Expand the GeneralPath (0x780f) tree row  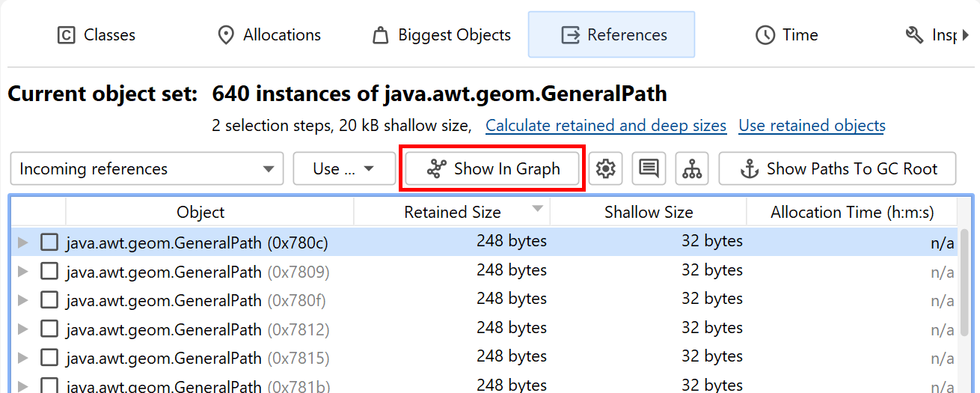point(22,300)
